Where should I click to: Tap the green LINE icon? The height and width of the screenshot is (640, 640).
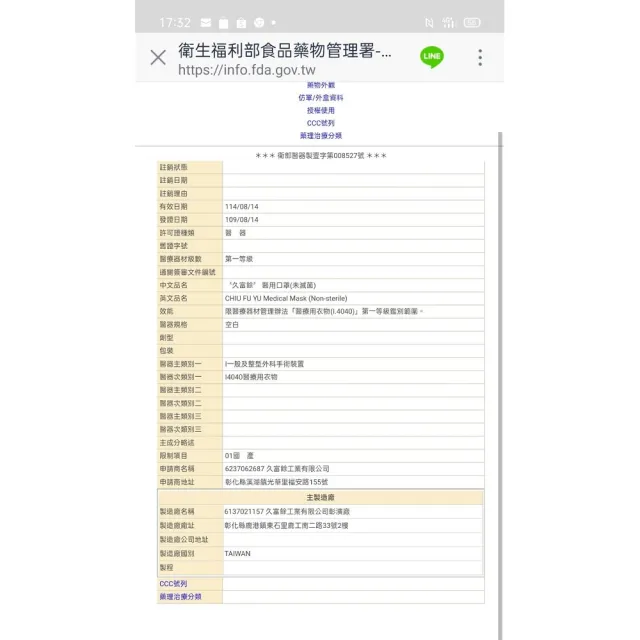coord(432,57)
